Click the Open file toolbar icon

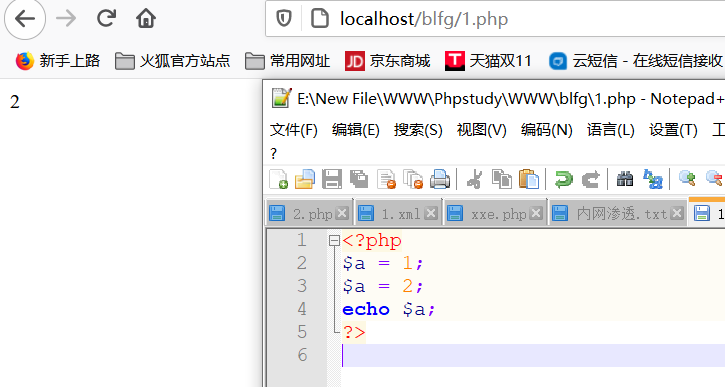(305, 179)
